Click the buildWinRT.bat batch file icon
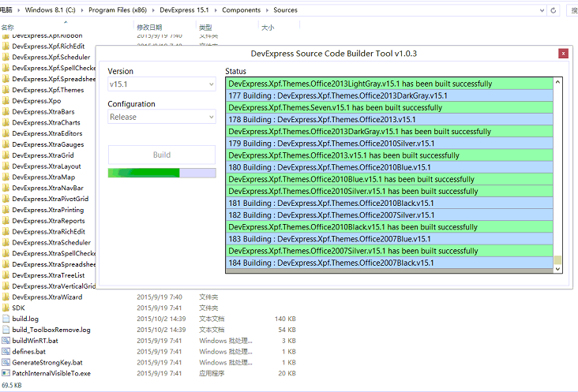 6,341
